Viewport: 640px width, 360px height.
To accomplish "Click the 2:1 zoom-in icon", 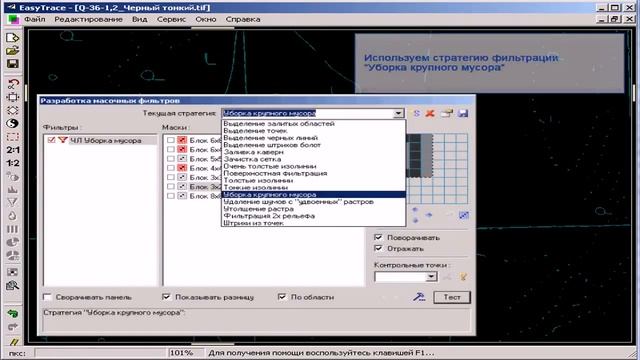I will click(13, 150).
